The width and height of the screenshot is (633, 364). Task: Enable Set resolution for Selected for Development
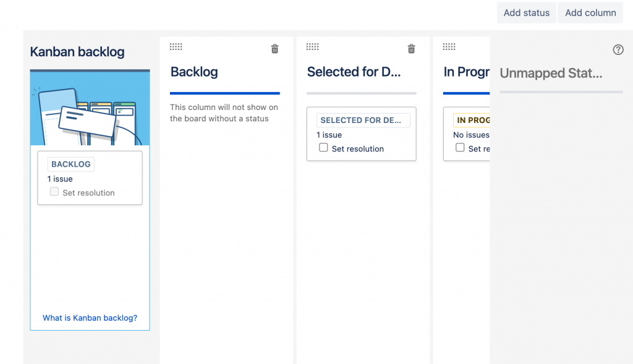coord(323,148)
